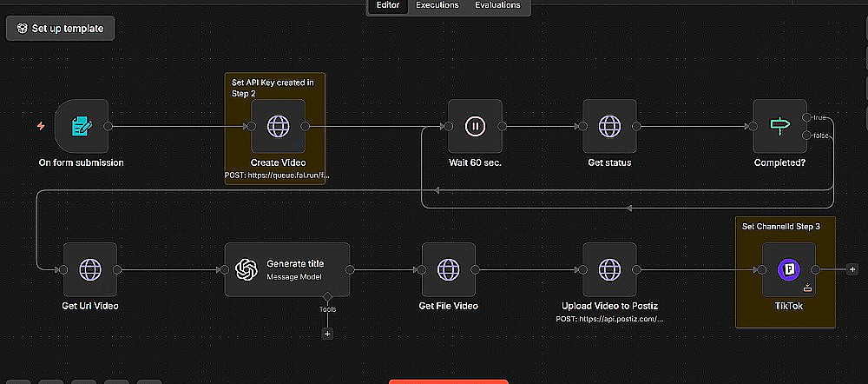Click the POST: https://api.postiz.com subtitle
This screenshot has width=868, height=384.
pyautogui.click(x=609, y=319)
